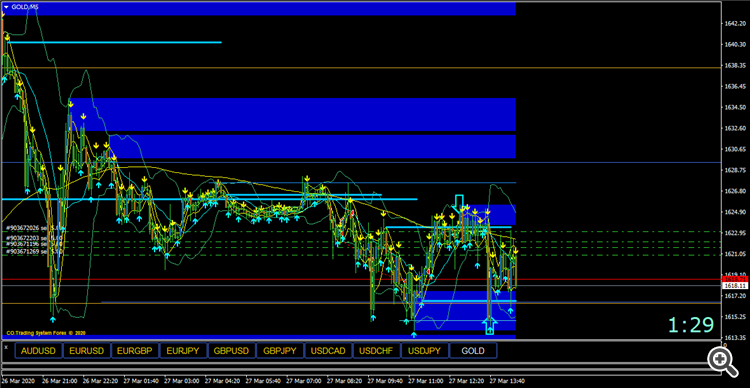The height and width of the screenshot is (388, 750).
Task: Open the GOLD,M5 chart title dropdown arrow
Action: pyautogui.click(x=6, y=7)
